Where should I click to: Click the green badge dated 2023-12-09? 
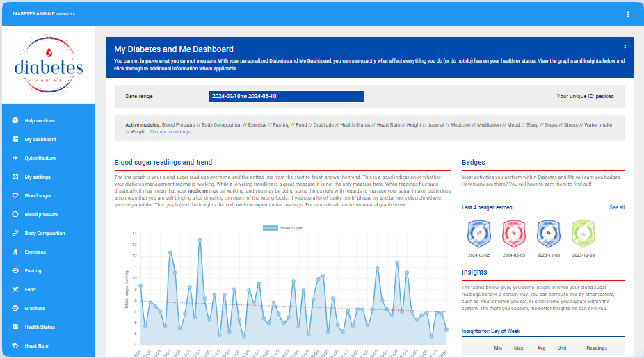tap(583, 234)
